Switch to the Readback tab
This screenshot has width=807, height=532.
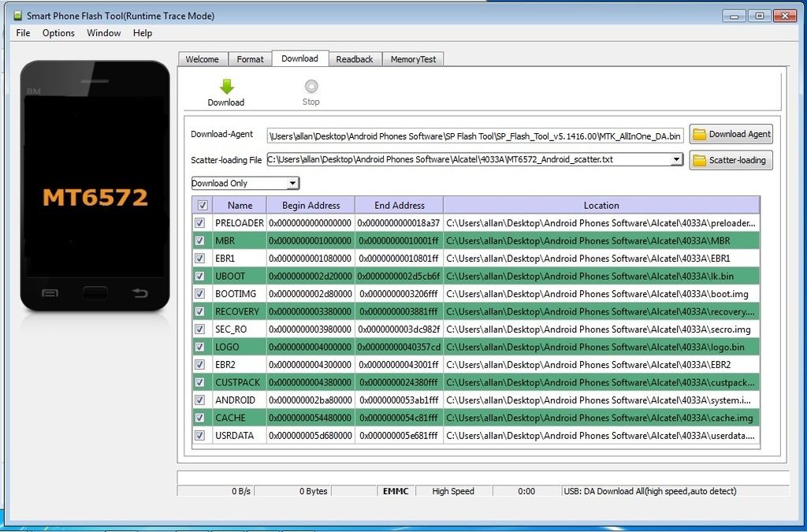point(354,59)
